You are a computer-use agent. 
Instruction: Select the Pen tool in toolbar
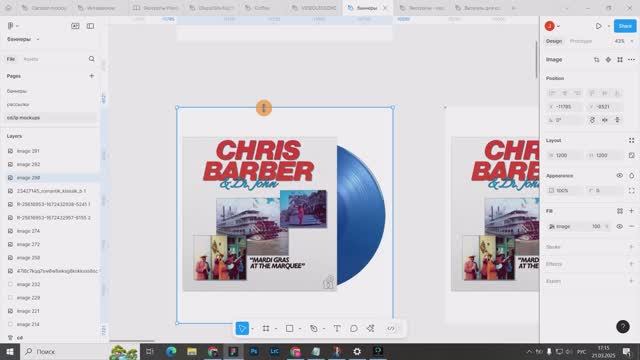click(x=313, y=329)
